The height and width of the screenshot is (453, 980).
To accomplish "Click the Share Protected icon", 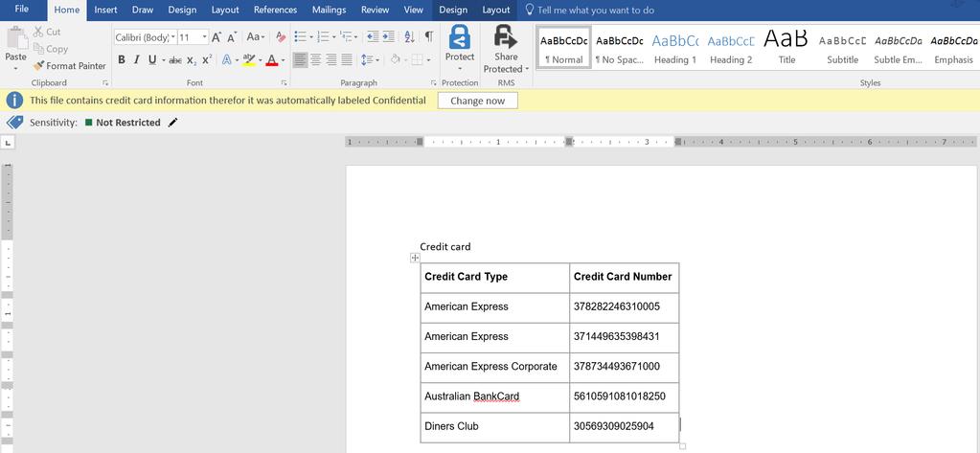I will click(x=506, y=36).
